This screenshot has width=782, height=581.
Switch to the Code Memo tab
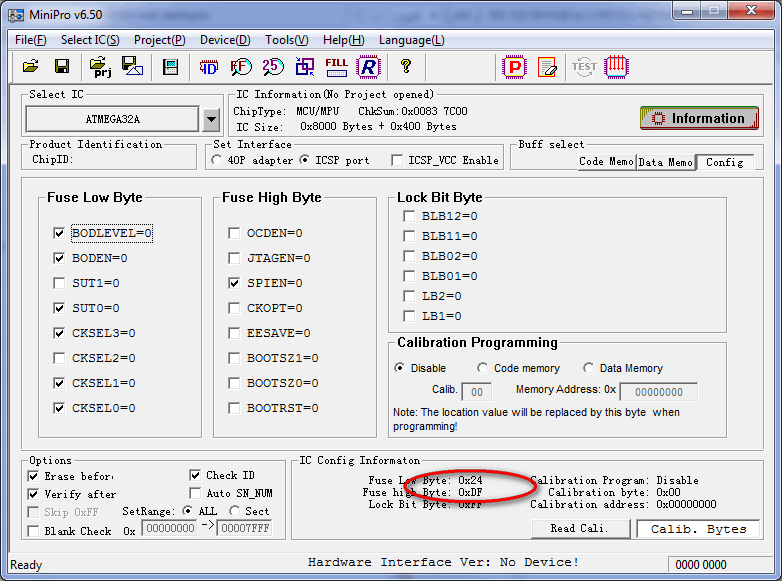coord(606,161)
